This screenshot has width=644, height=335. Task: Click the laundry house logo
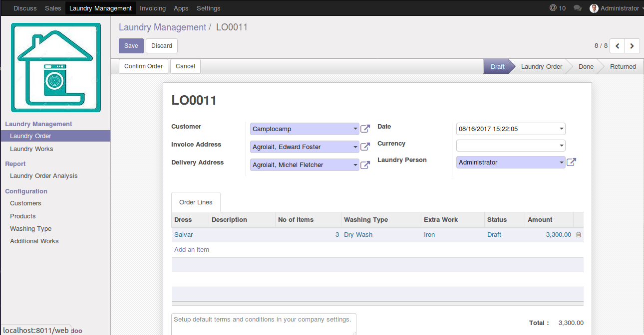click(56, 67)
